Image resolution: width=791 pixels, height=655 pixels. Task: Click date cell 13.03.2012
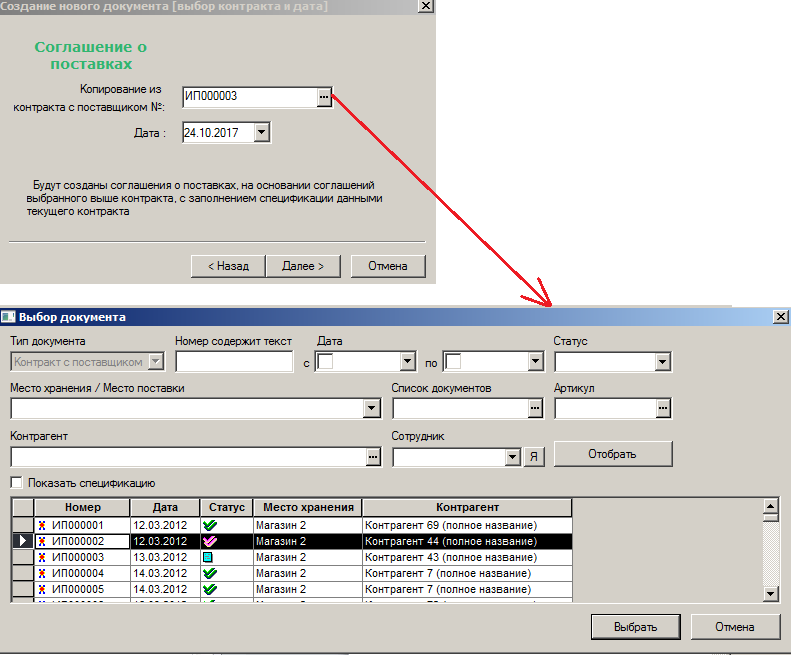tap(165, 558)
